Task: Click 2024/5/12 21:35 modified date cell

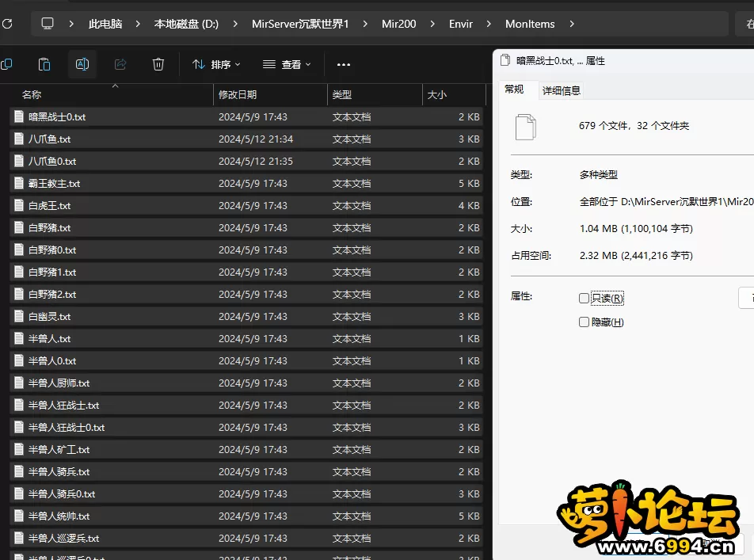Action: tap(256, 161)
